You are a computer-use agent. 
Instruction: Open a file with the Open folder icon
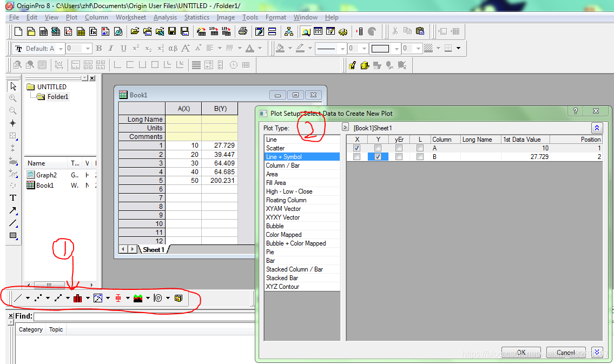click(135, 32)
